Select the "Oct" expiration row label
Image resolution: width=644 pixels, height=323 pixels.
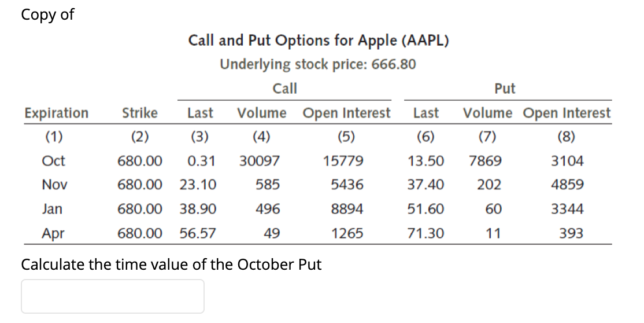tap(54, 161)
